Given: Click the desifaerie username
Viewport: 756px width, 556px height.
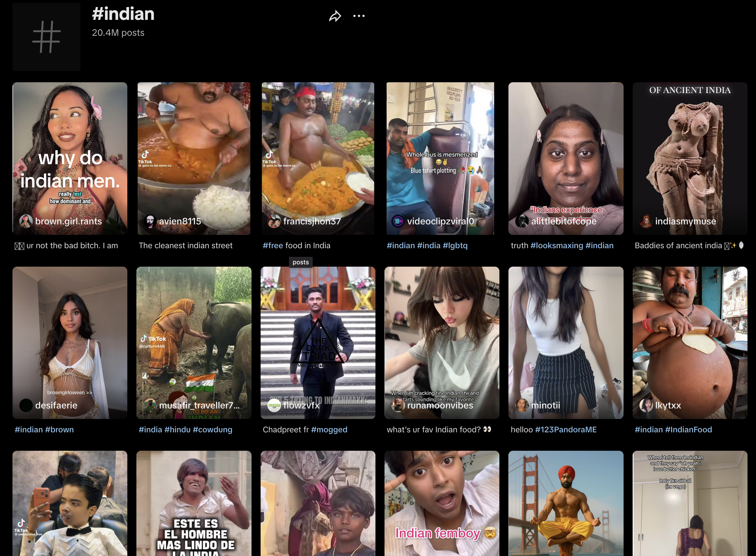Looking at the screenshot, I should (56, 405).
